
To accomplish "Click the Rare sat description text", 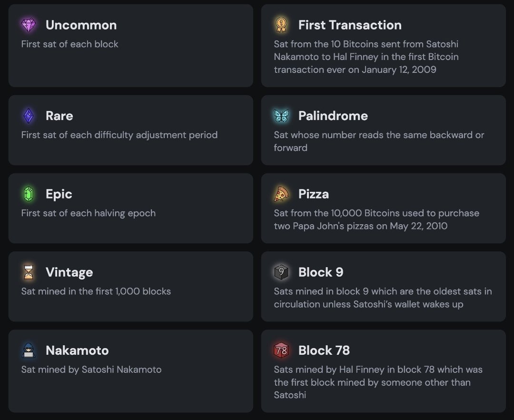I will tap(119, 135).
